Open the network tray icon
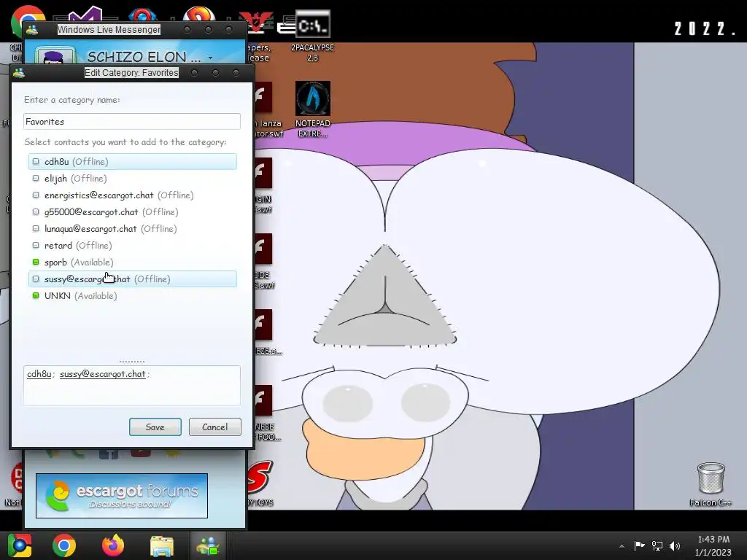This screenshot has width=747, height=560. click(x=657, y=545)
